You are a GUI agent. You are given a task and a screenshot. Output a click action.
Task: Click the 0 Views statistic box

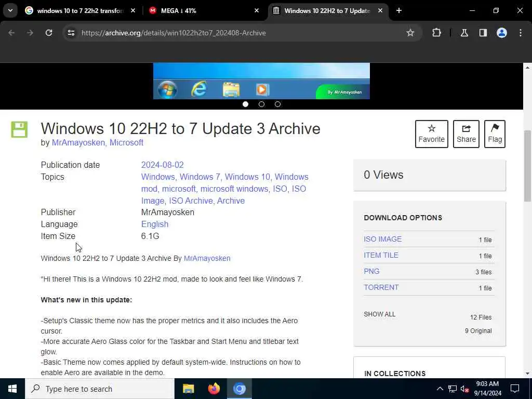(x=429, y=175)
